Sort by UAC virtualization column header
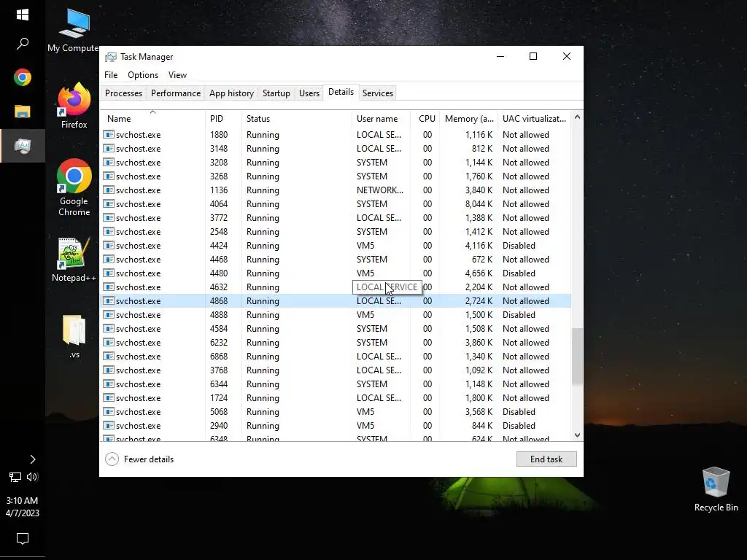The image size is (747, 560). tap(534, 119)
